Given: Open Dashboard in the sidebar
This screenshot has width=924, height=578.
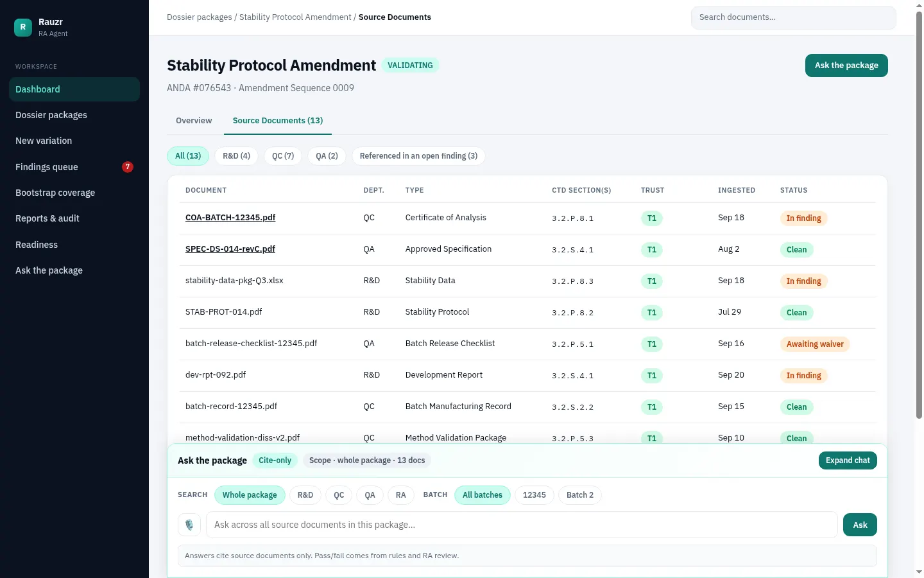Looking at the screenshot, I should (x=74, y=89).
